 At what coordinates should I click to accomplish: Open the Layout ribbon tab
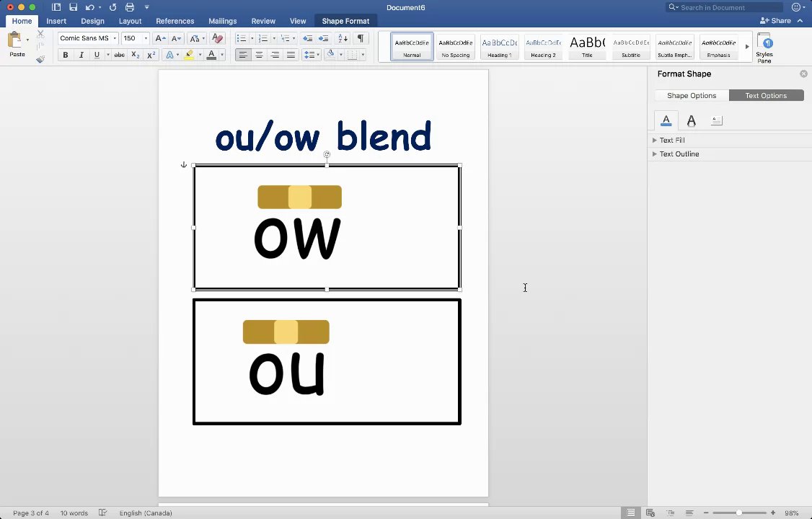tap(130, 21)
